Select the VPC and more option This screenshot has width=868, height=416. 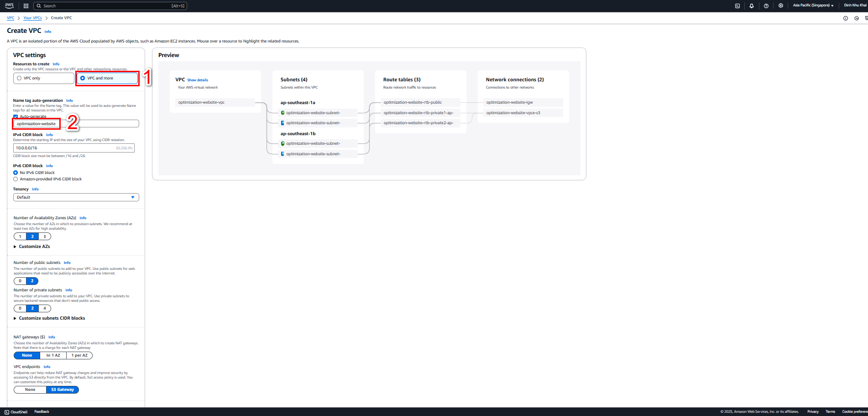pyautogui.click(x=107, y=78)
